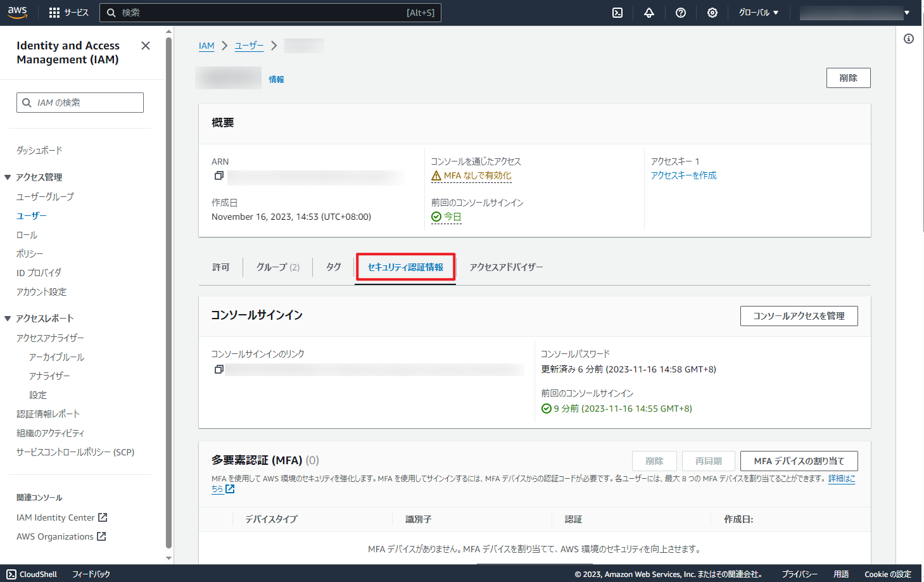Click the sidebar vertical scrollbar
The image size is (924, 582).
pyautogui.click(x=168, y=291)
